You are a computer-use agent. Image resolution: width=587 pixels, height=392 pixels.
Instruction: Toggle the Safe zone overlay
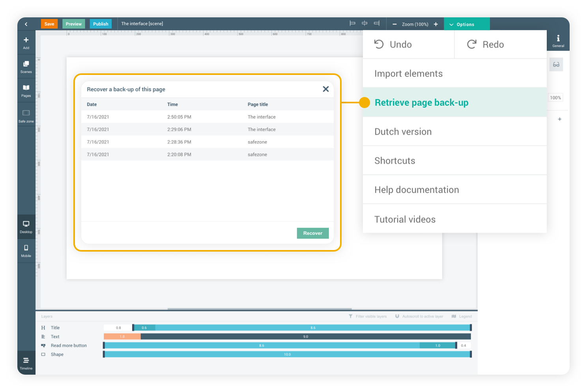point(26,116)
